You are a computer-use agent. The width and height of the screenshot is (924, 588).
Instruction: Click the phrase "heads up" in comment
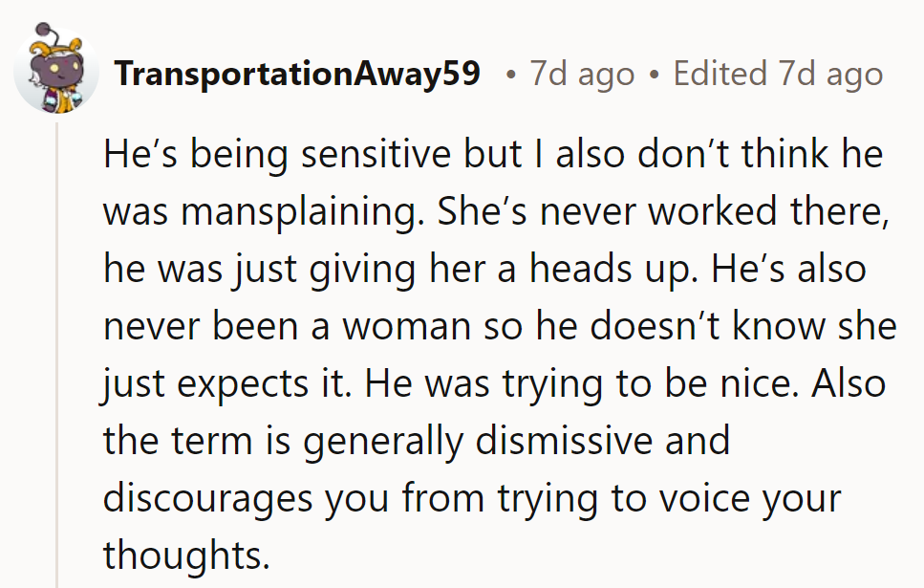610,269
